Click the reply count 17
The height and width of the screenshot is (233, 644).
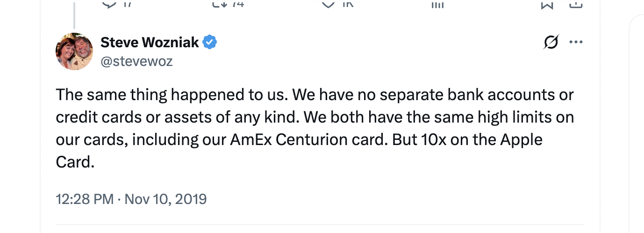pos(127,3)
